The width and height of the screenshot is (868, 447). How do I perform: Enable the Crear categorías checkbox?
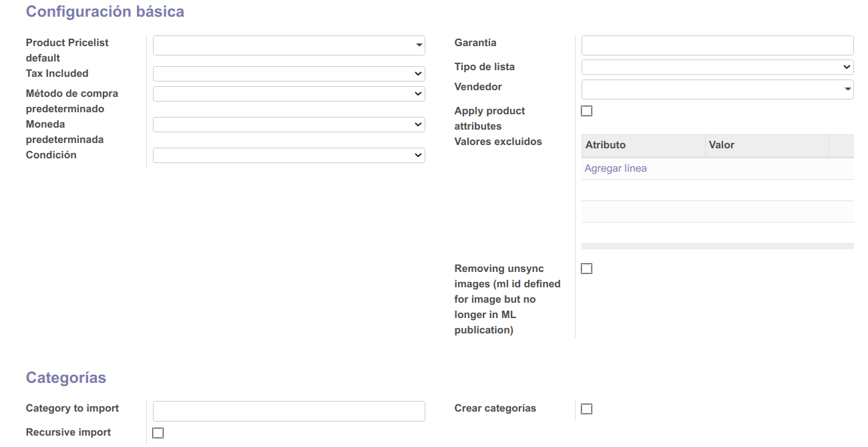587,409
